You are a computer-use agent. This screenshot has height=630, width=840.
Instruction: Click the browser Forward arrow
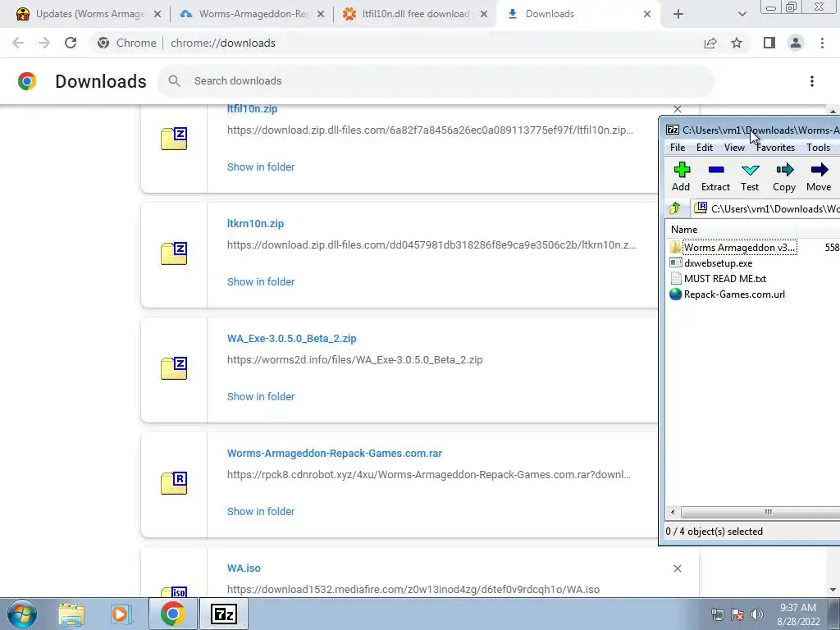[44, 43]
